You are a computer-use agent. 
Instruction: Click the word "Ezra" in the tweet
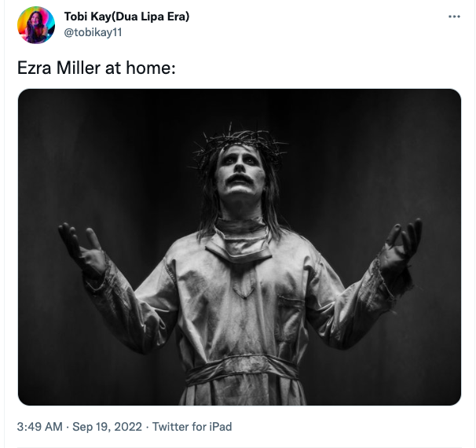click(35, 68)
